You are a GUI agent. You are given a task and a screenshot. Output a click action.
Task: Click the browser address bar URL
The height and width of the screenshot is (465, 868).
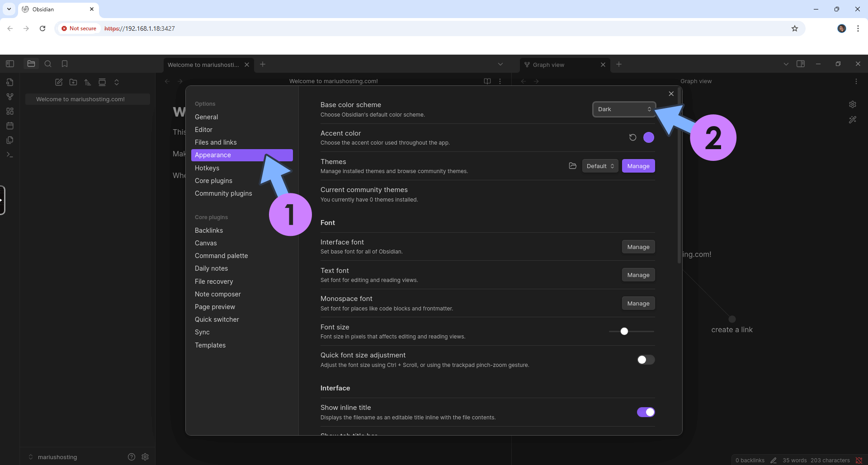click(x=140, y=28)
